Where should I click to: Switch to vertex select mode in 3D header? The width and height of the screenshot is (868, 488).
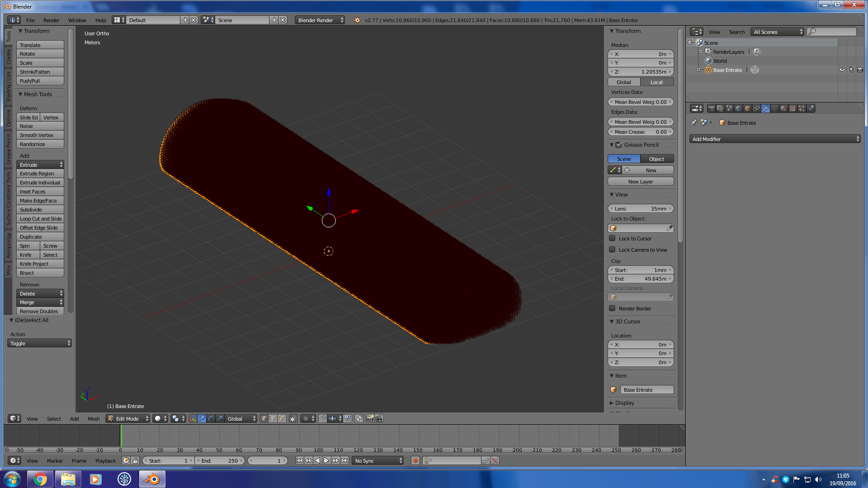click(x=264, y=418)
